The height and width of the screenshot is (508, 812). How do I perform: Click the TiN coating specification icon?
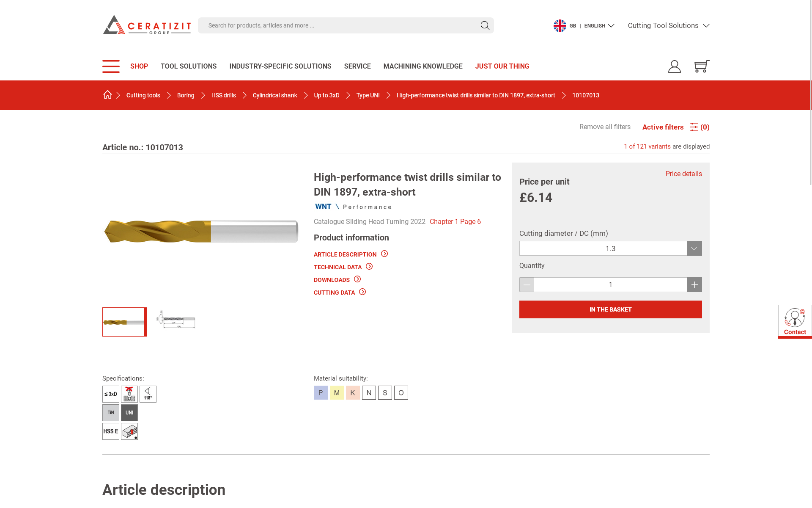111,413
